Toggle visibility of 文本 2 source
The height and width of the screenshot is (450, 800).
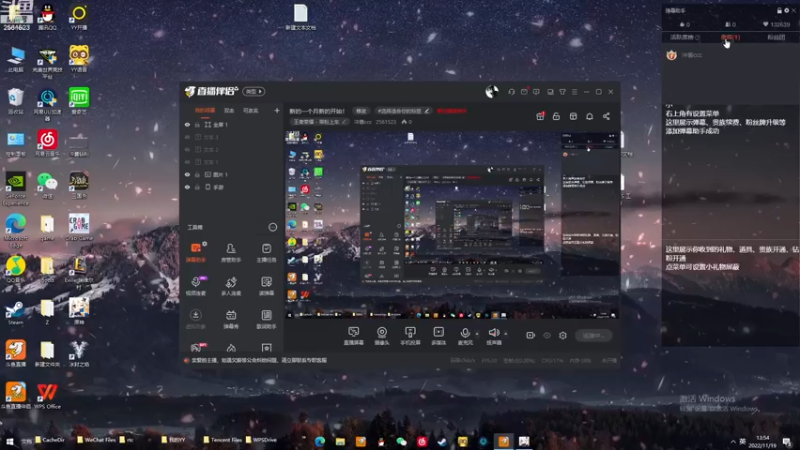click(187, 149)
